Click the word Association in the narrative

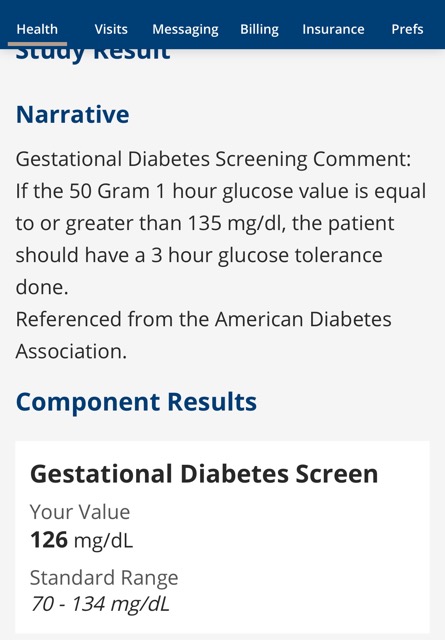click(71, 351)
